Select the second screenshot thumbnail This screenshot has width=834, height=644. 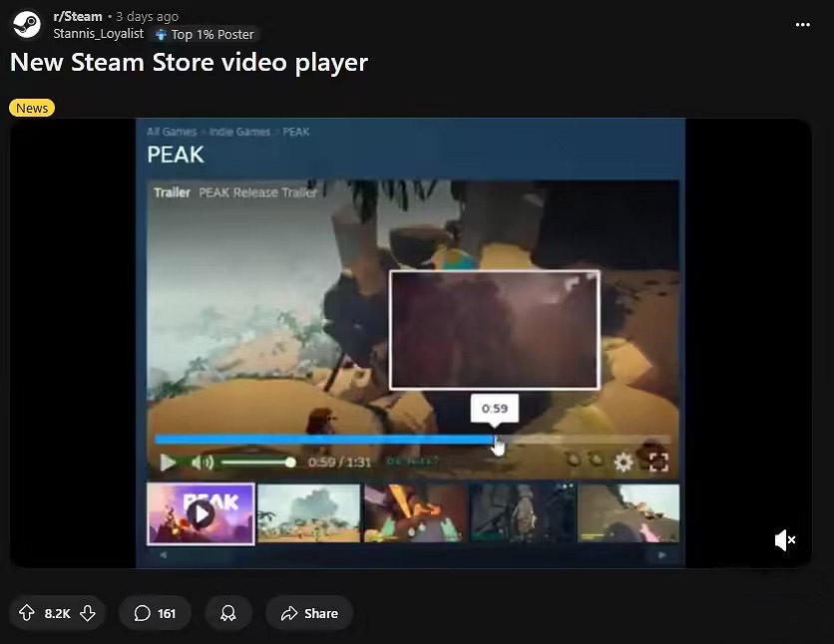coord(309,513)
